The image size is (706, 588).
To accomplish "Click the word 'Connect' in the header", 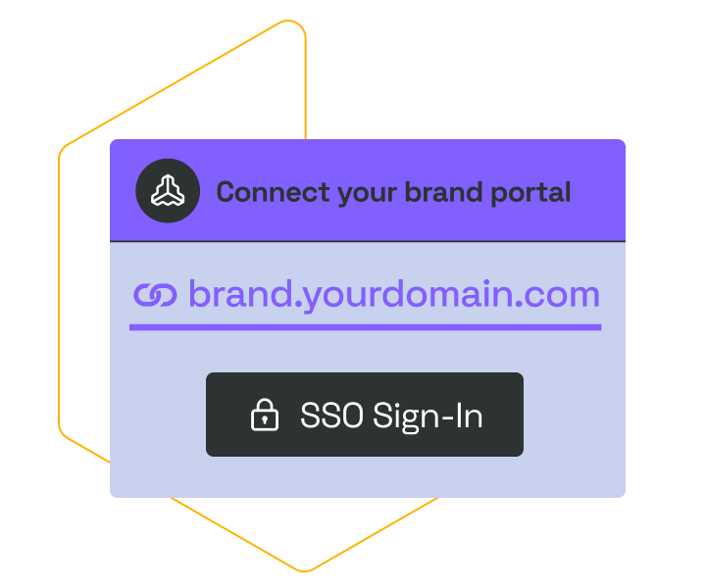I will point(274,192).
